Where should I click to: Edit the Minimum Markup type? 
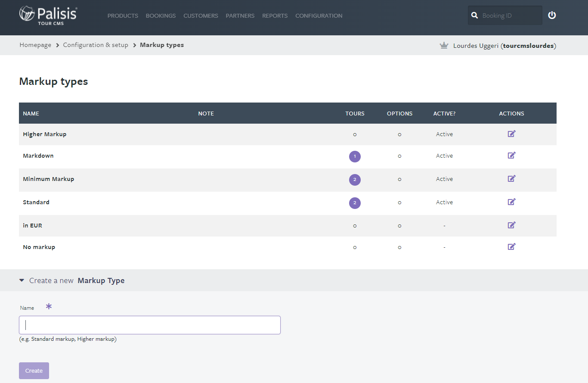(511, 178)
